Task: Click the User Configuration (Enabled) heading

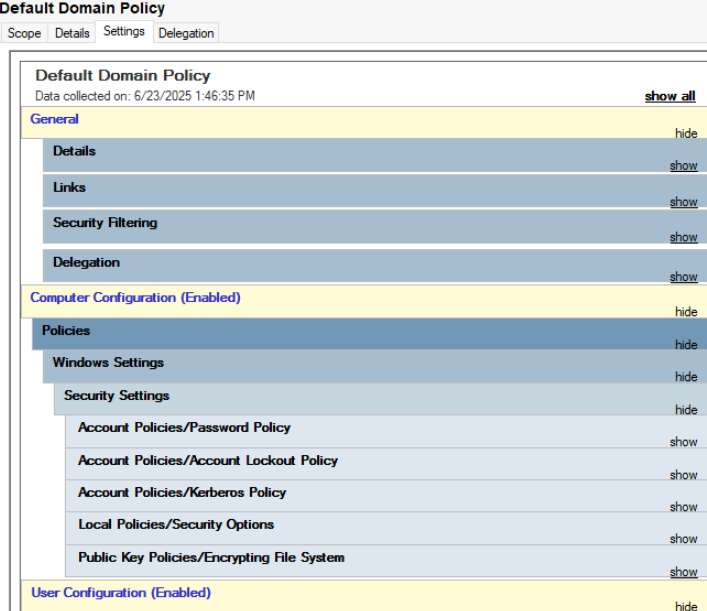Action: pos(121,593)
